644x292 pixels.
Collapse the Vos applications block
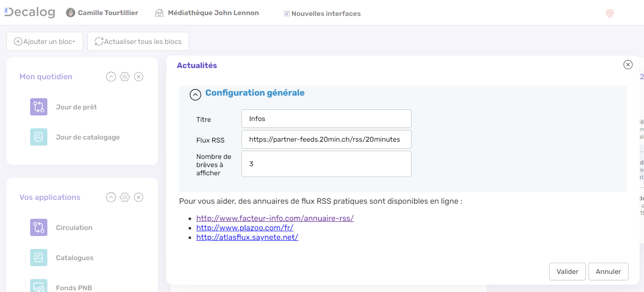pos(111,197)
